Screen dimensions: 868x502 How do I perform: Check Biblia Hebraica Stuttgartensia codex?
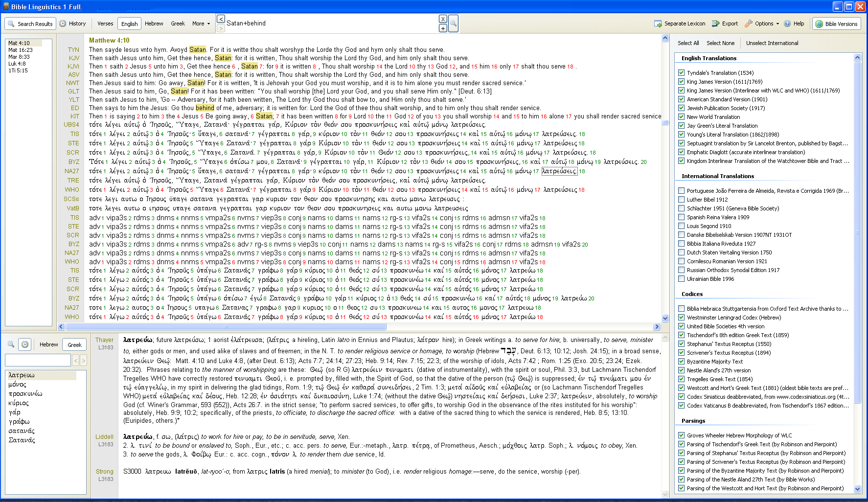click(x=681, y=309)
